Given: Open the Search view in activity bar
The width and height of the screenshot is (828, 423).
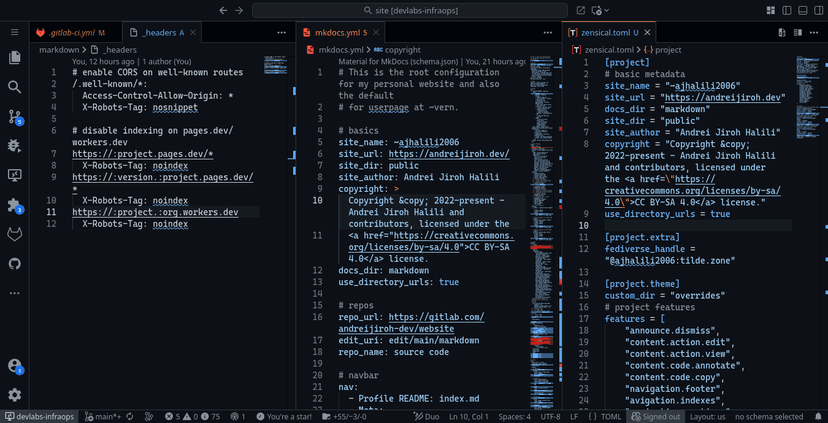Looking at the screenshot, I should [x=14, y=87].
